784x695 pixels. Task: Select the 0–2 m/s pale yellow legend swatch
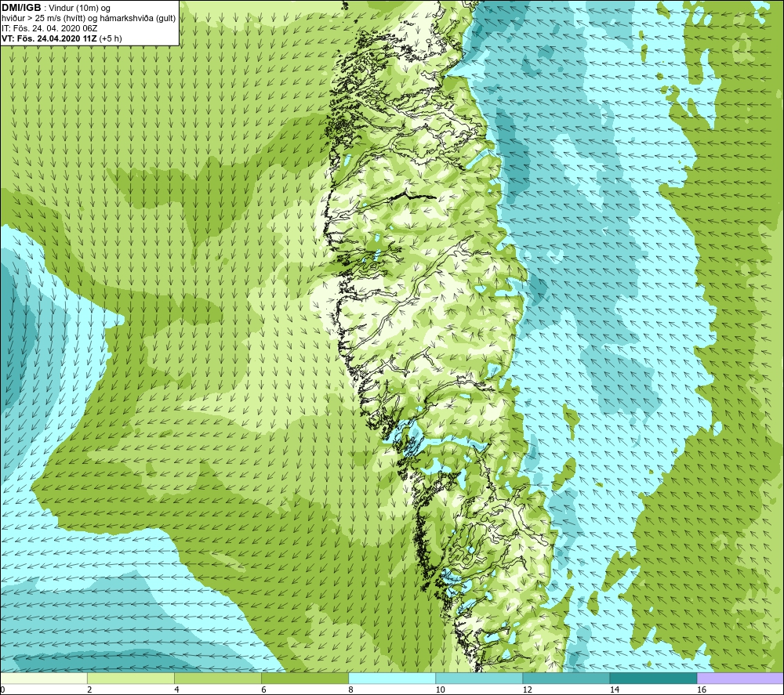tap(44, 679)
